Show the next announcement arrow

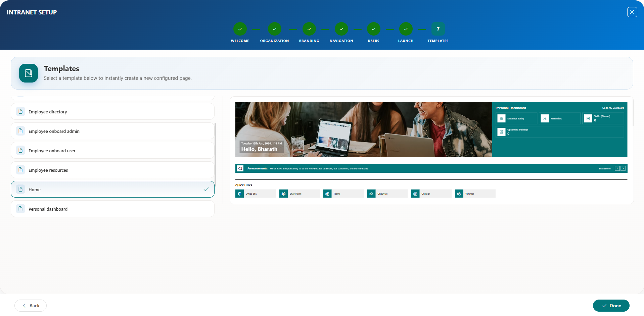[x=623, y=168]
